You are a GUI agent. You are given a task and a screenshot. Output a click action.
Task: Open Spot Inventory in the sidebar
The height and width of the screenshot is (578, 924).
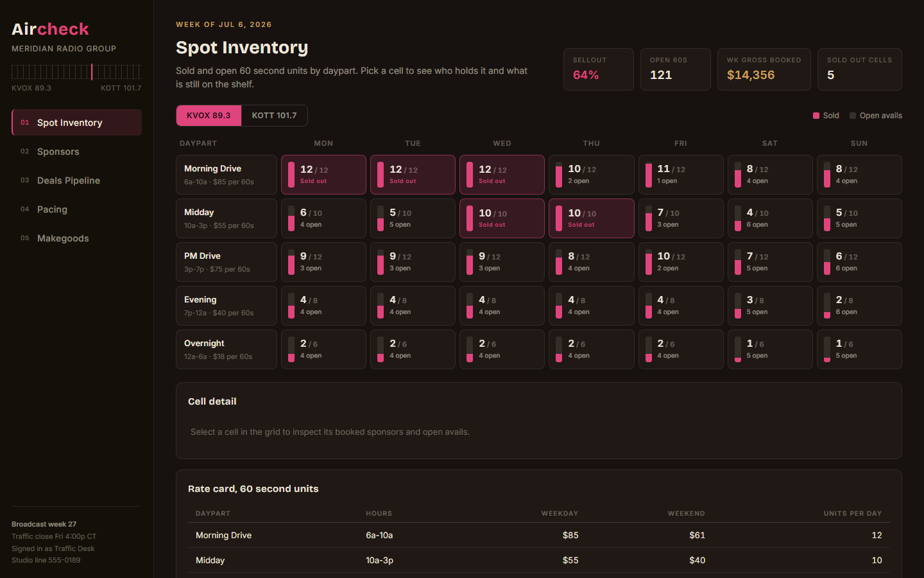tap(76, 123)
